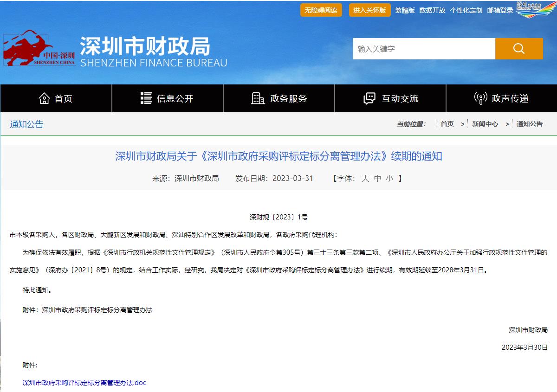Open the 政声传递 navigation menu item
The image size is (557, 392).
tap(501, 98)
